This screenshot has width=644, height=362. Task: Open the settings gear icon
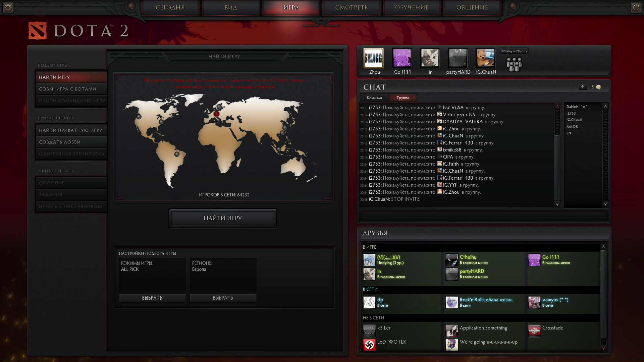tap(8, 7)
